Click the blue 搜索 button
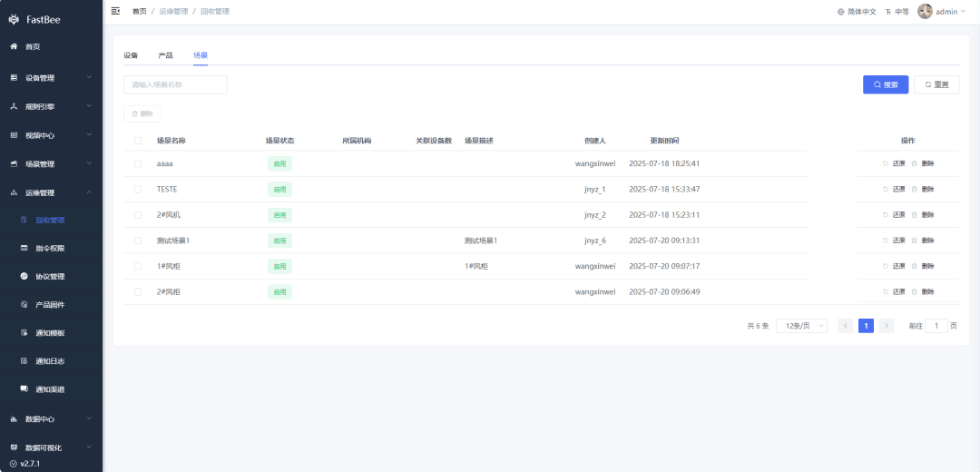Image resolution: width=980 pixels, height=472 pixels. coord(886,84)
